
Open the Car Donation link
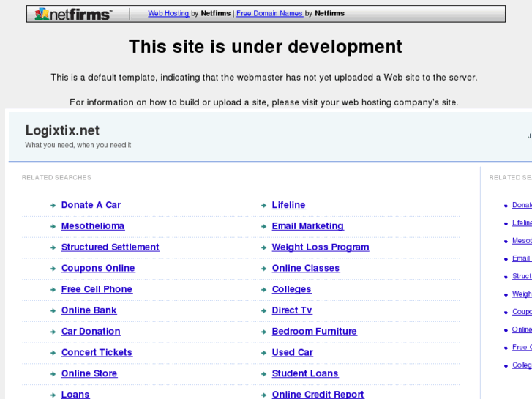[x=91, y=331]
